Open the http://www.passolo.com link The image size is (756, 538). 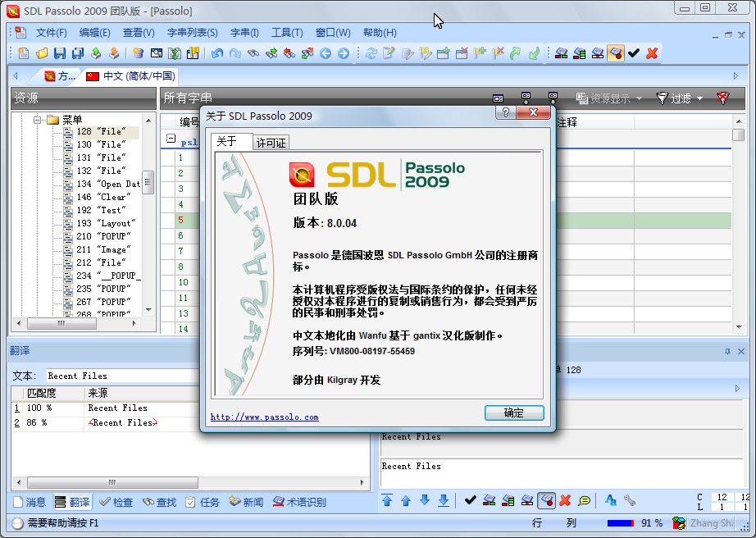click(x=264, y=417)
